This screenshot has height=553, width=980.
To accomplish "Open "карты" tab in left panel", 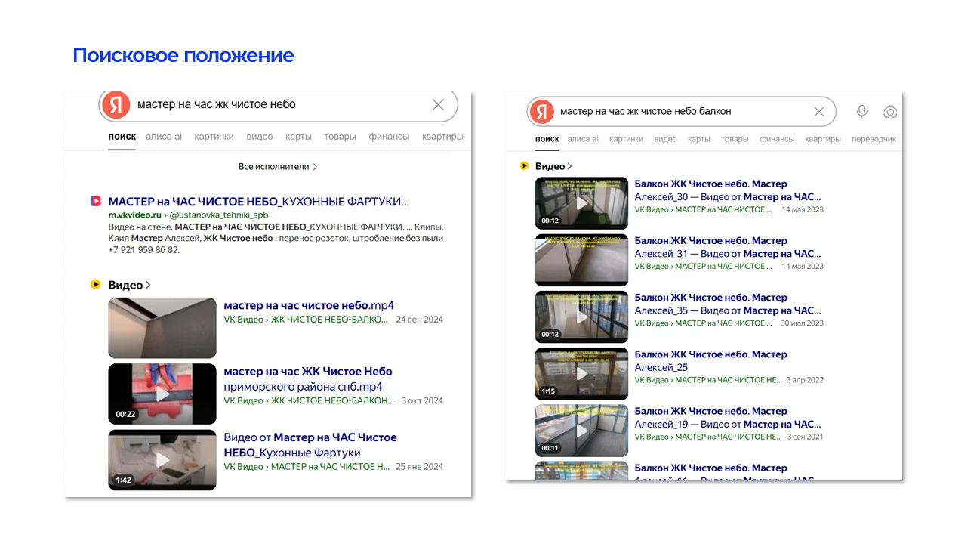I will click(299, 137).
